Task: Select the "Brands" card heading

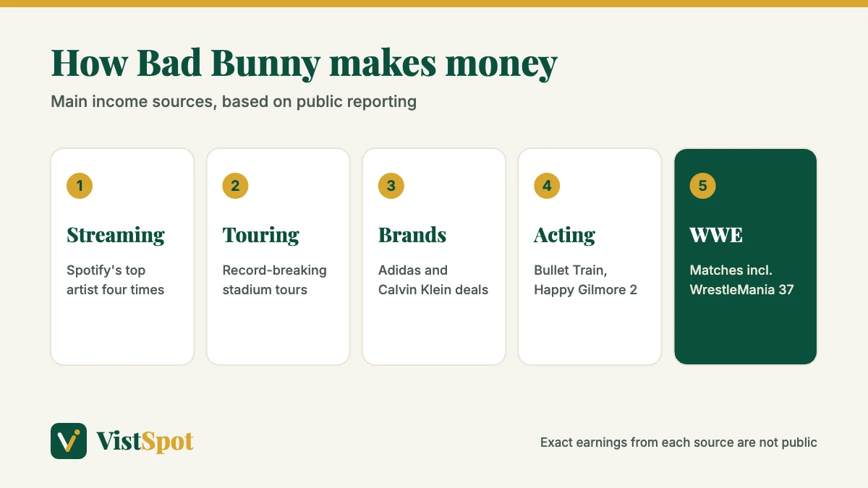Action: tap(412, 235)
